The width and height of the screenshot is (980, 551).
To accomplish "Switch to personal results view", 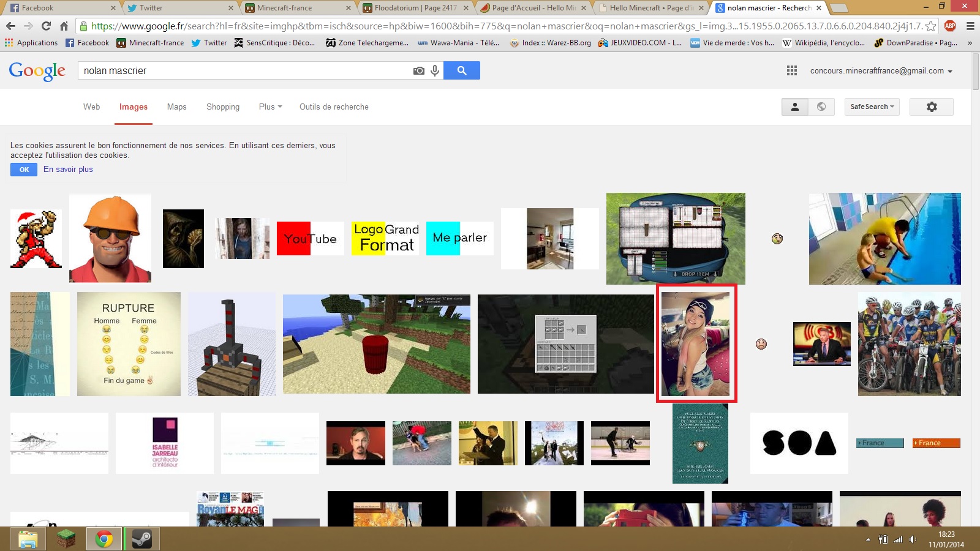I will [795, 107].
